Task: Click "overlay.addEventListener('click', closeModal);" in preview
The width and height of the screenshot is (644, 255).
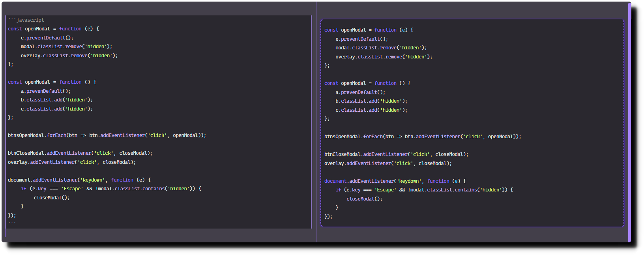Action: (x=388, y=163)
